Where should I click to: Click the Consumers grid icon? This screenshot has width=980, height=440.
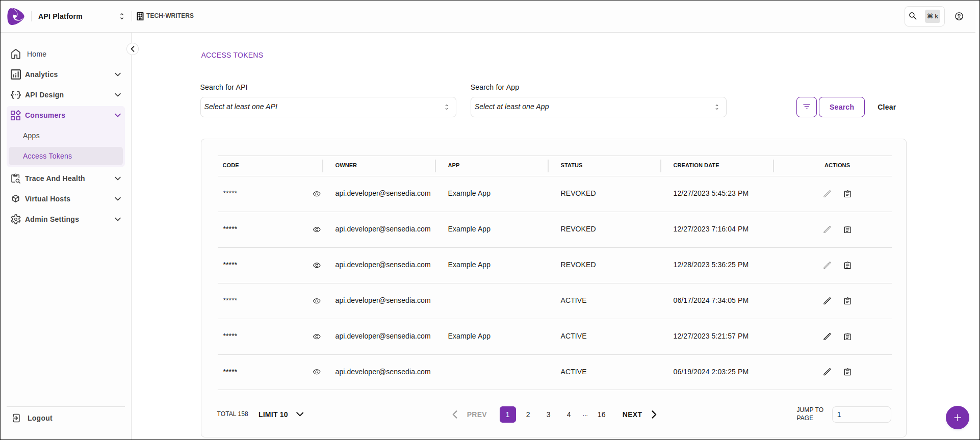[x=16, y=115]
